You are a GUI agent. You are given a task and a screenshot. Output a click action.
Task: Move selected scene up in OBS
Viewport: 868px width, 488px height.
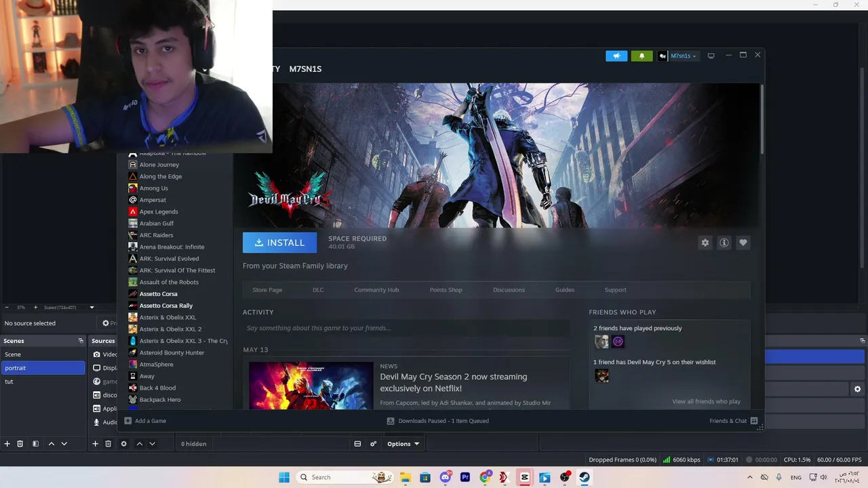[51, 444]
